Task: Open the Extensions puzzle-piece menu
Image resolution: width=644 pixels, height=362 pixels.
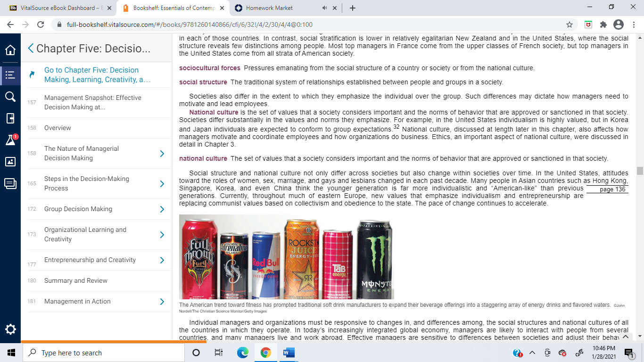Action: point(603,25)
